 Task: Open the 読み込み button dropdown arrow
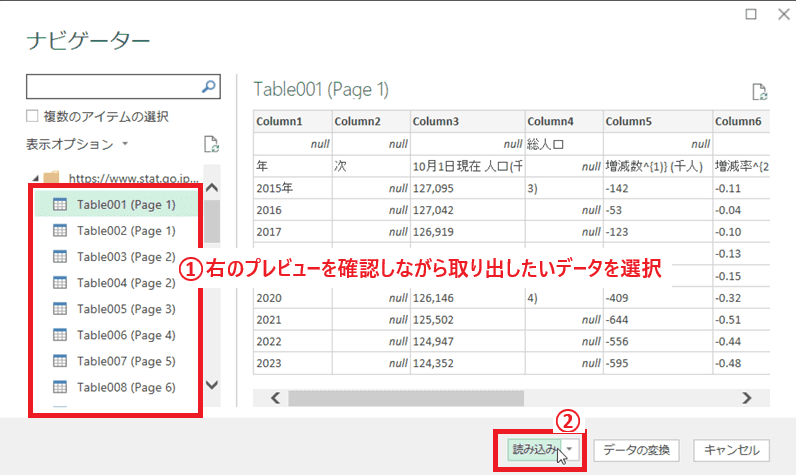coord(570,450)
